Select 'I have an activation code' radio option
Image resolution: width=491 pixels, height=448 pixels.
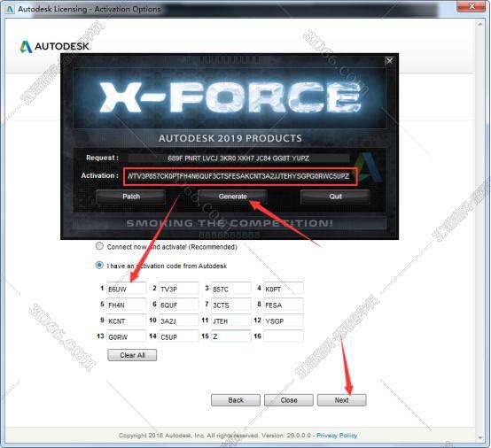(99, 266)
